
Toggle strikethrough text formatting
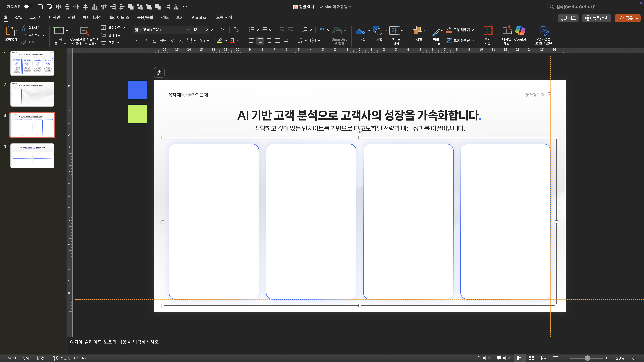click(x=163, y=40)
